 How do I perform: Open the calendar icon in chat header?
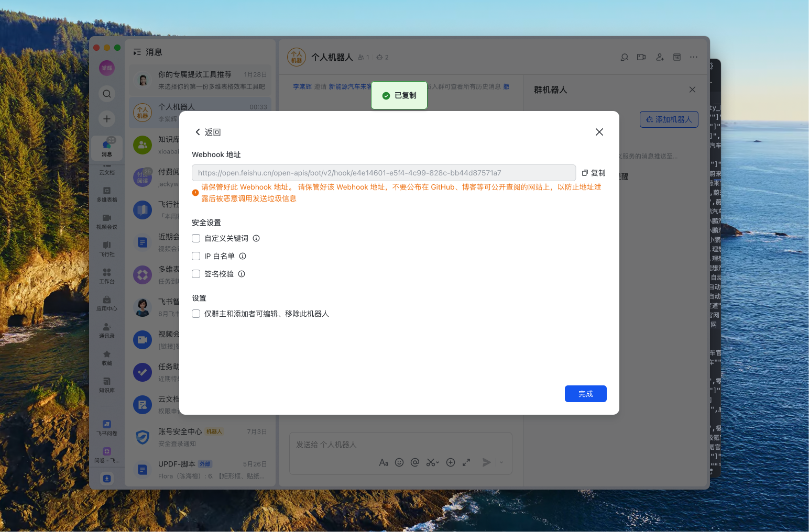(677, 57)
